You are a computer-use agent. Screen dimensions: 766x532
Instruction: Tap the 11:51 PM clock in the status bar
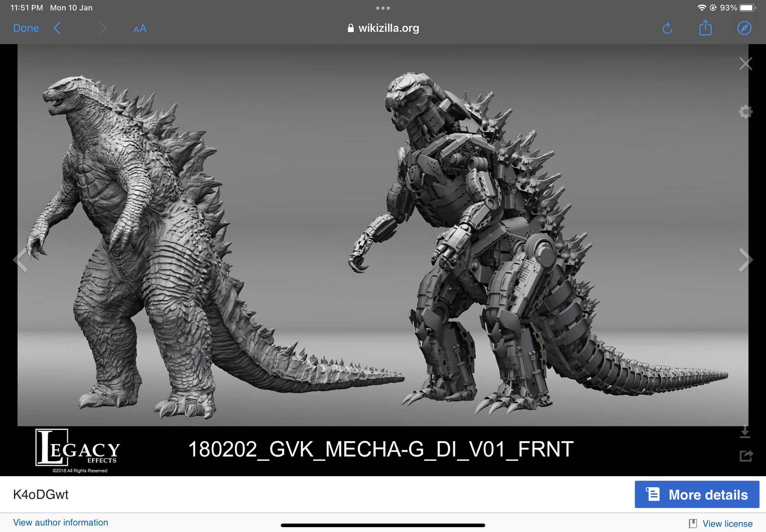click(x=27, y=8)
